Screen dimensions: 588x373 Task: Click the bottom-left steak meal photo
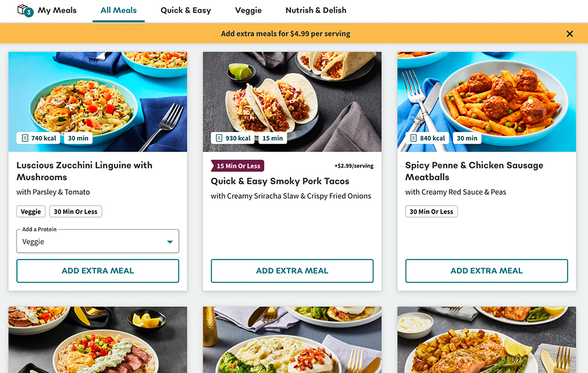click(98, 340)
